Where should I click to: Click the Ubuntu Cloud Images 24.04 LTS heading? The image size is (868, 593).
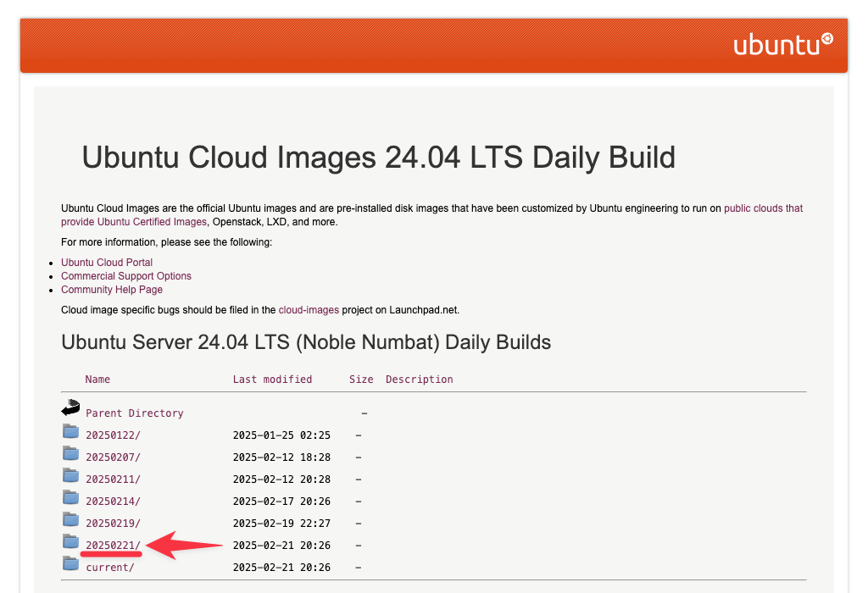[x=379, y=158]
